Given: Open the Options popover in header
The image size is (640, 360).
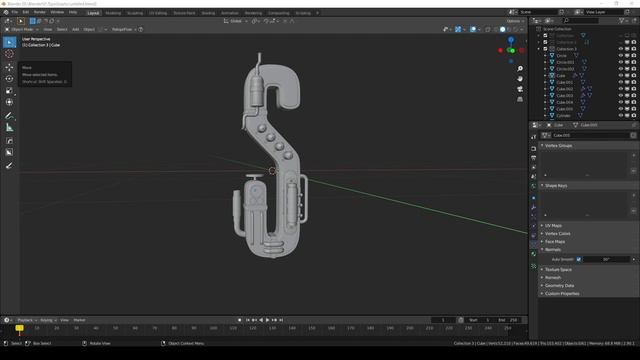Looking at the screenshot, I should [515, 21].
